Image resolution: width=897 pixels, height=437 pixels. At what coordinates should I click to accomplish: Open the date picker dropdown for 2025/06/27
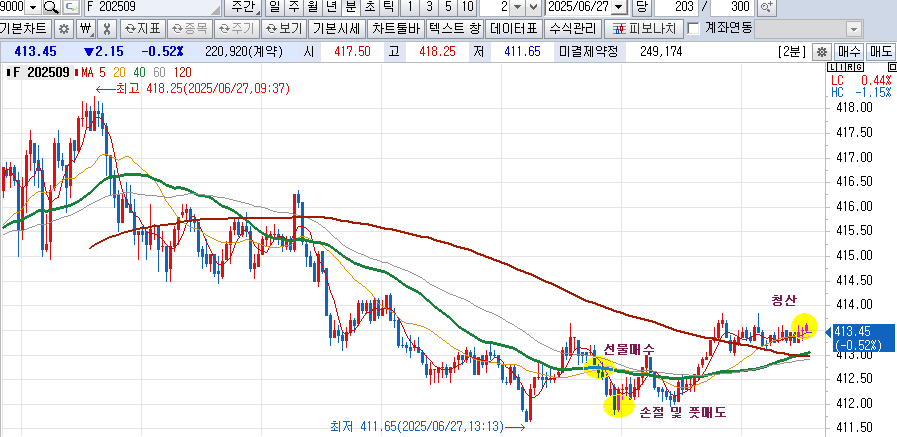click(619, 7)
